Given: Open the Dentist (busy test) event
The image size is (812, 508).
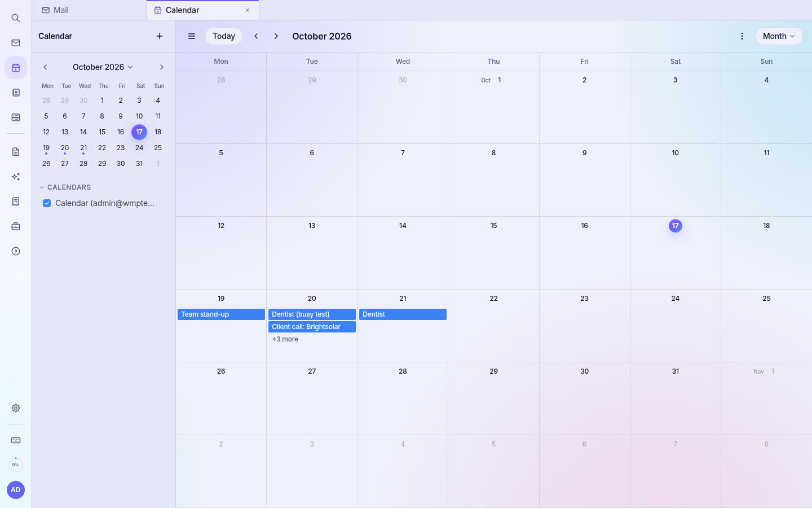Looking at the screenshot, I should click(x=312, y=314).
